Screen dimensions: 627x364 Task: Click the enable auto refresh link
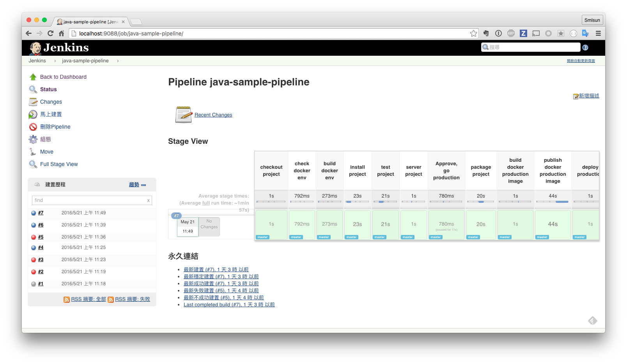pyautogui.click(x=581, y=61)
